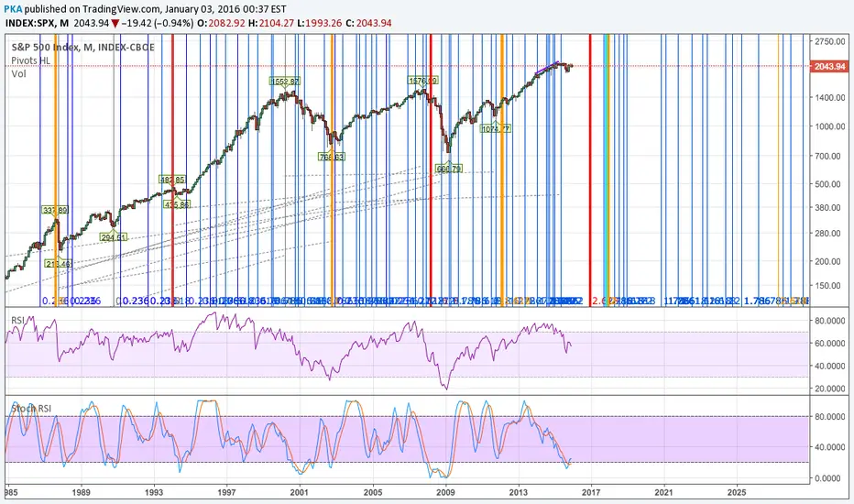
Task: Click the 1989 label on time axis
Action: click(82, 493)
